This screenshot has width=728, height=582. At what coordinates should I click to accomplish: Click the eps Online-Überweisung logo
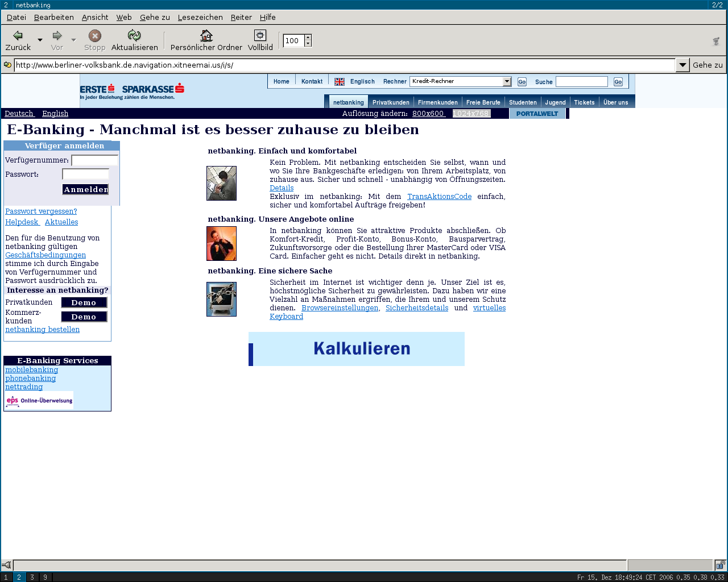click(x=39, y=400)
